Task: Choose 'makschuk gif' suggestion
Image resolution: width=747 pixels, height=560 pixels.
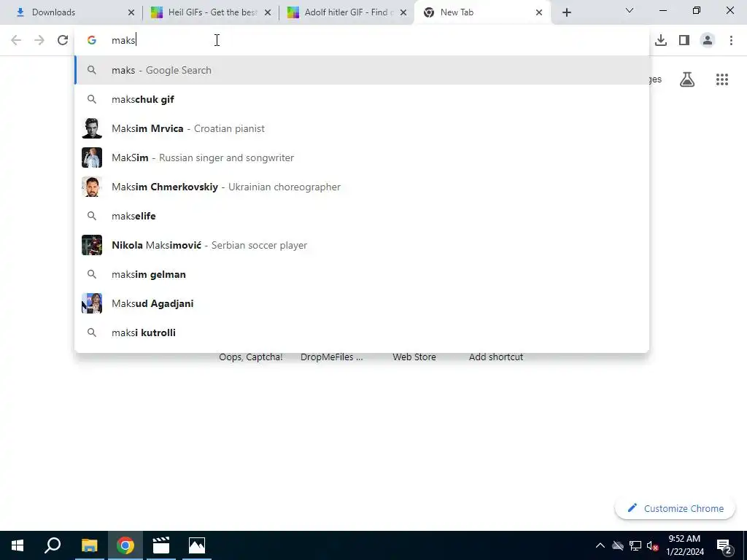Action: coord(362,99)
